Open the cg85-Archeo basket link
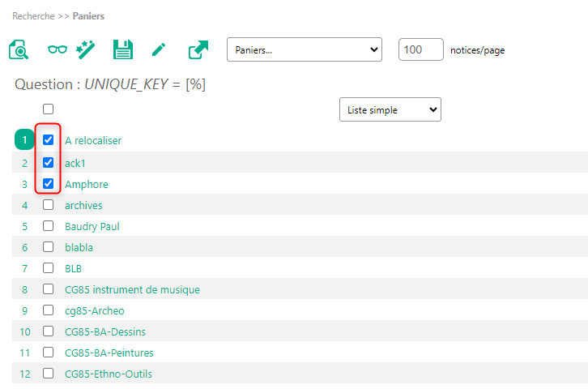This screenshot has width=588, height=389. point(95,310)
